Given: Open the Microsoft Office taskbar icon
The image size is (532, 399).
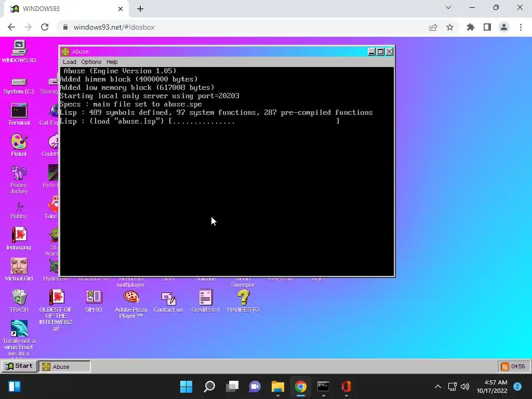Looking at the screenshot, I should (x=346, y=387).
